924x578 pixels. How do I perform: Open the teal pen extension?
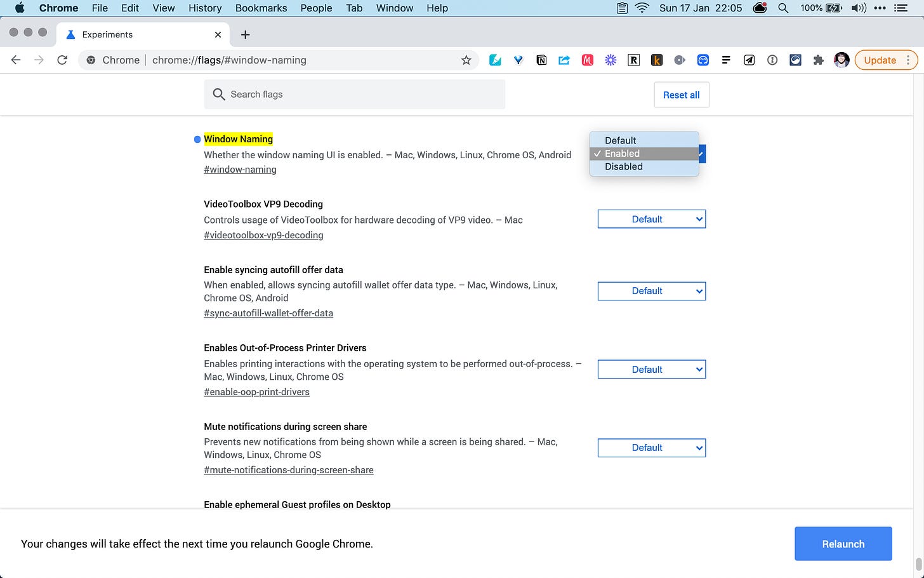click(x=495, y=60)
